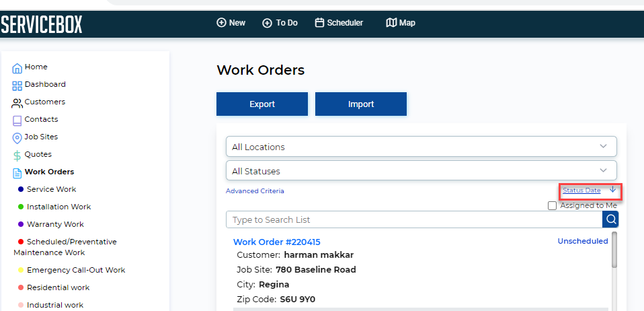Click the plus icon beside To Do
Screen dimensions: 644x311
(267, 23)
